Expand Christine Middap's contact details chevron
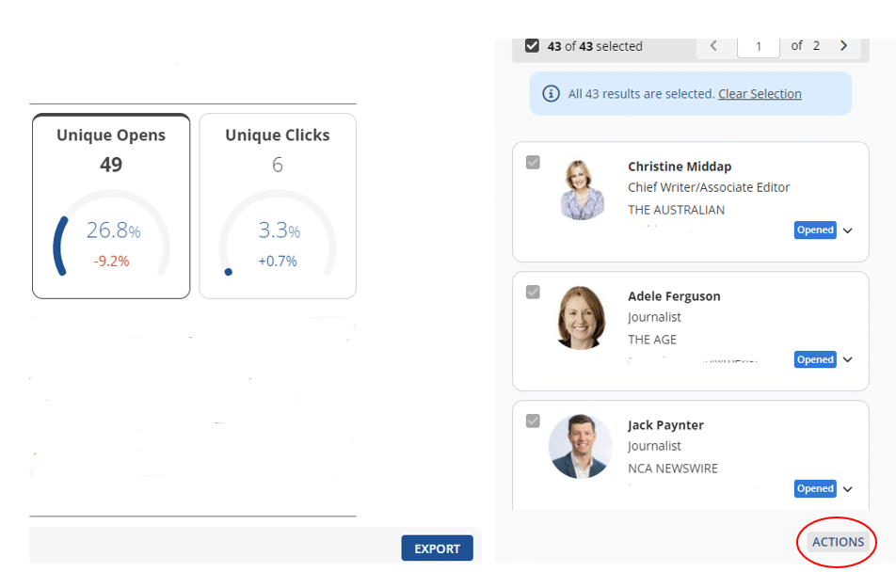This screenshot has width=896, height=588. [x=848, y=230]
